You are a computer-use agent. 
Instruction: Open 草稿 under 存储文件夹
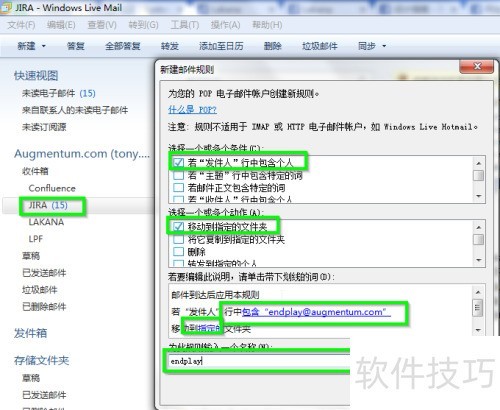pos(31,378)
